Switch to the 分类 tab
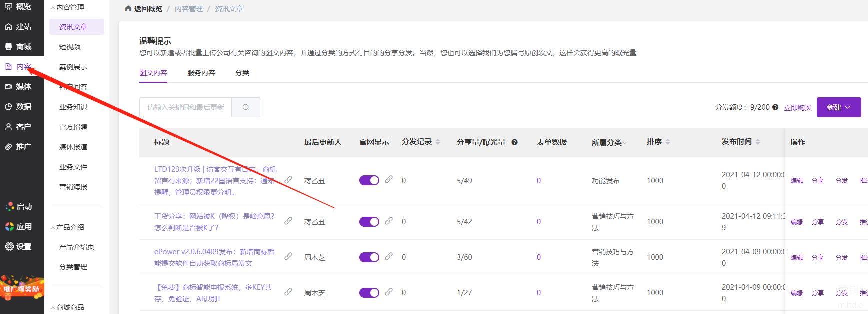The image size is (868, 314). [x=242, y=73]
